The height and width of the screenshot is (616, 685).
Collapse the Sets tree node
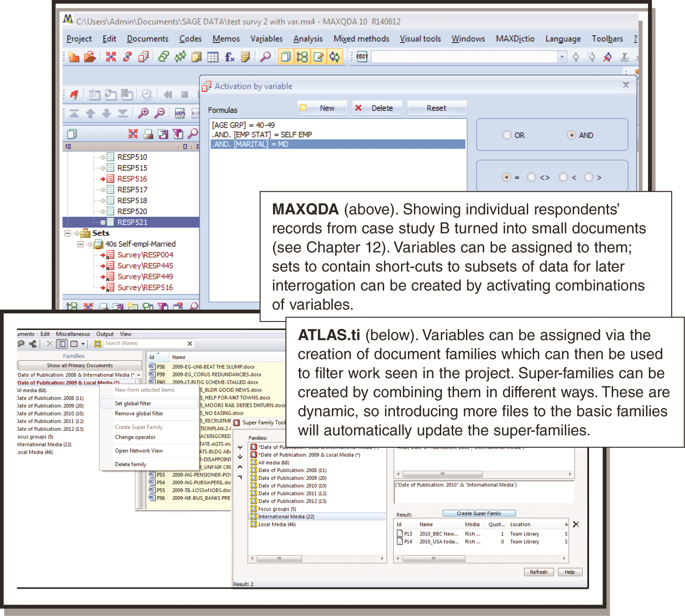(x=68, y=233)
